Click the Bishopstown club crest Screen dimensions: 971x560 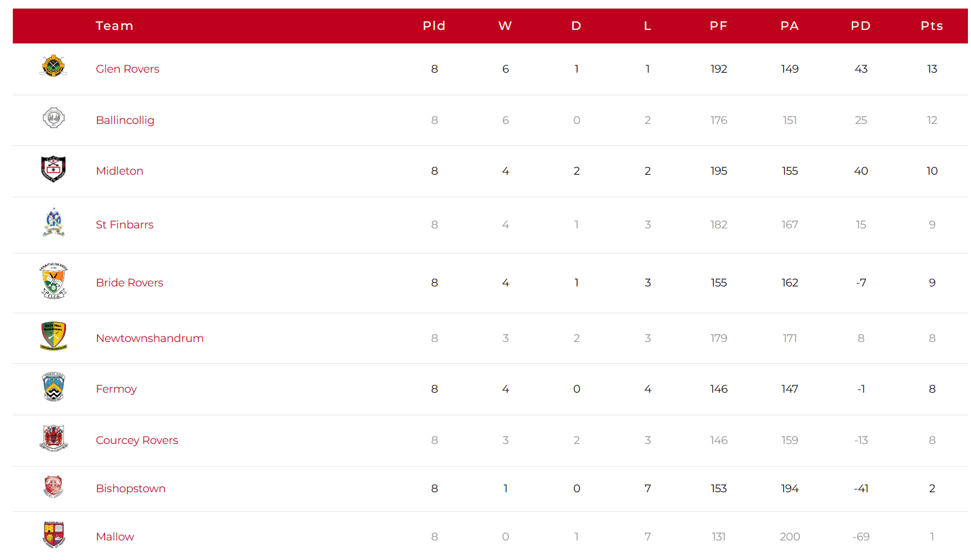53,487
